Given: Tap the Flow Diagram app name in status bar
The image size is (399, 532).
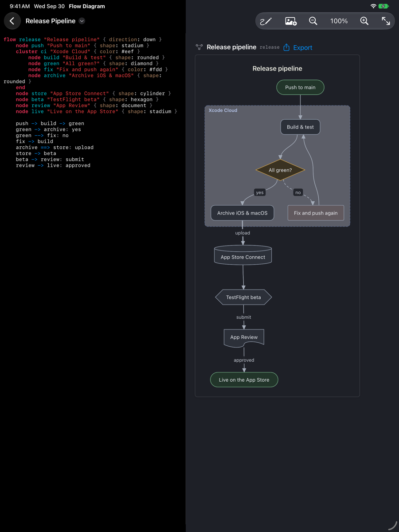Looking at the screenshot, I should (87, 6).
